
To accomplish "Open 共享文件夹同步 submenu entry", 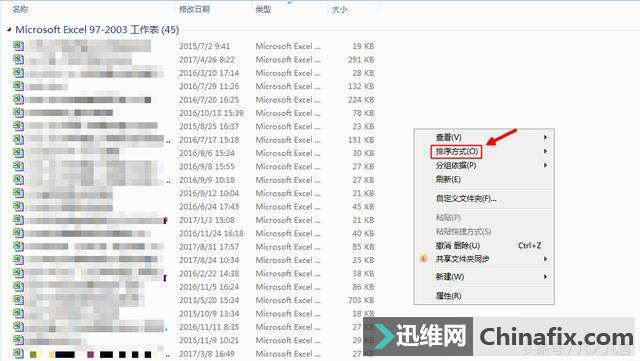I will [x=462, y=259].
